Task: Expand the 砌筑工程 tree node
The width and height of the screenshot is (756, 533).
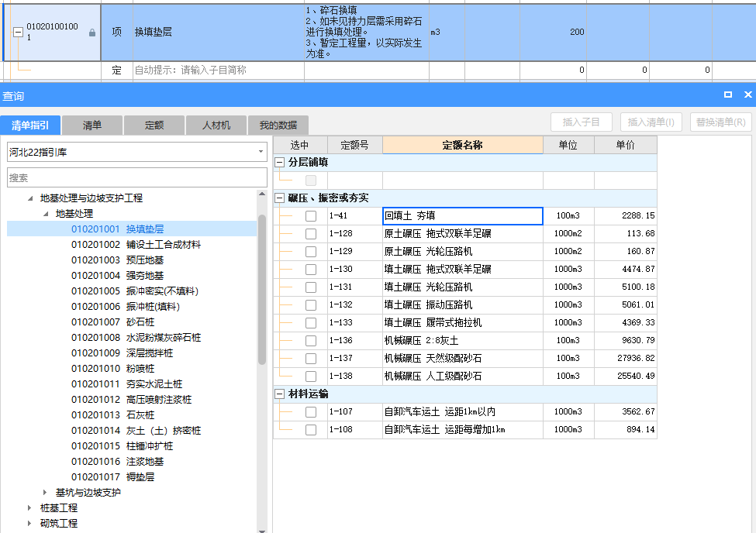Action: pyautogui.click(x=29, y=524)
